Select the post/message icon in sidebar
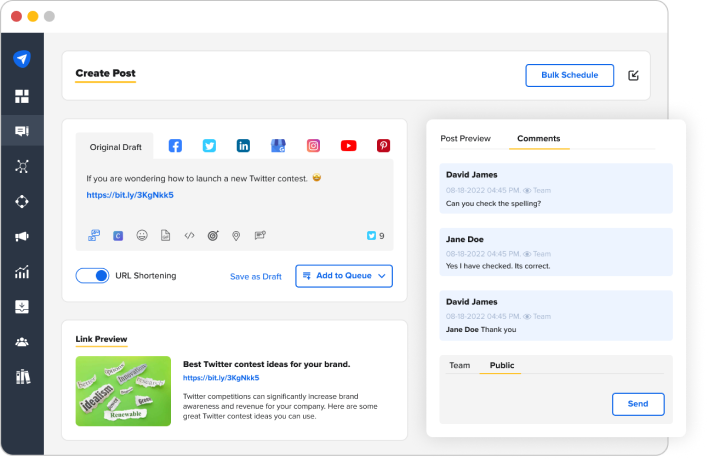Image resolution: width=708 pixels, height=459 pixels. point(22,131)
